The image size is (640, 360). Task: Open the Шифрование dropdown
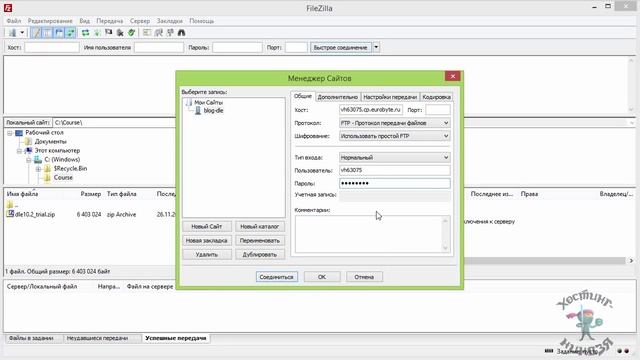coord(394,136)
